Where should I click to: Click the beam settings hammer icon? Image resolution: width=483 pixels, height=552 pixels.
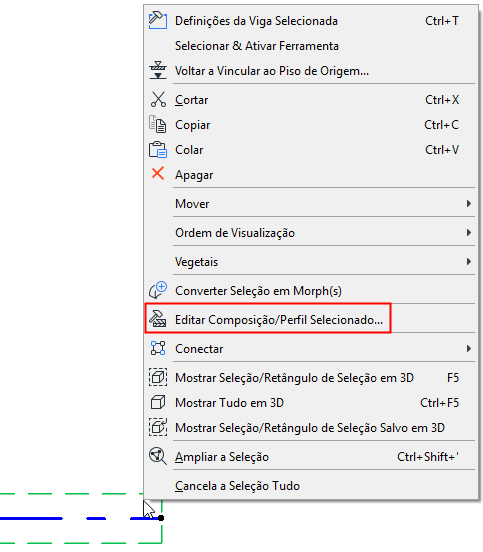point(158,20)
